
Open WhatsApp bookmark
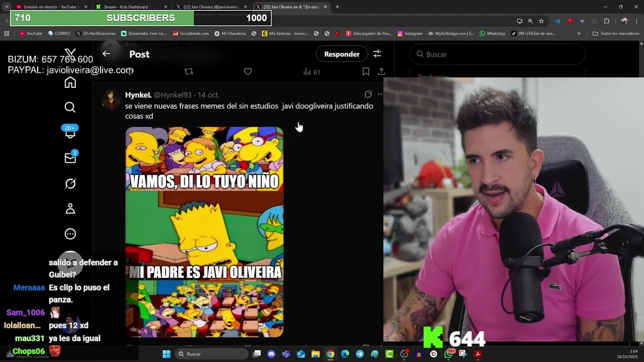click(x=492, y=33)
